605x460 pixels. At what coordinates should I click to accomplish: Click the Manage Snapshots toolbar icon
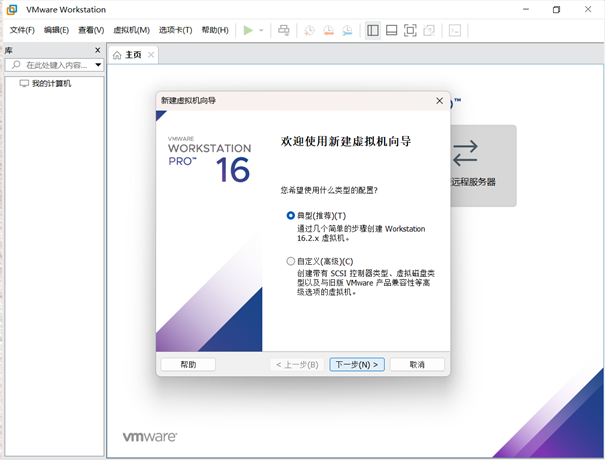347,30
